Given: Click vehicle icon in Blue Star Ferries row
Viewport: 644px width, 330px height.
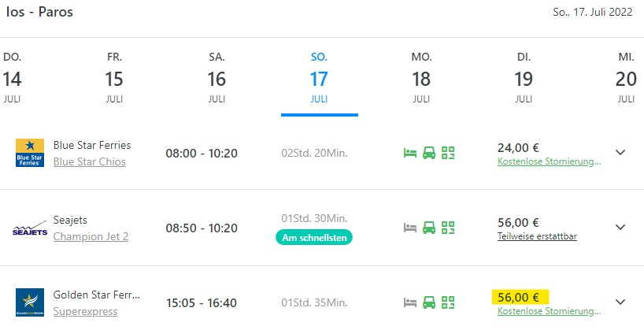Looking at the screenshot, I should point(429,153).
